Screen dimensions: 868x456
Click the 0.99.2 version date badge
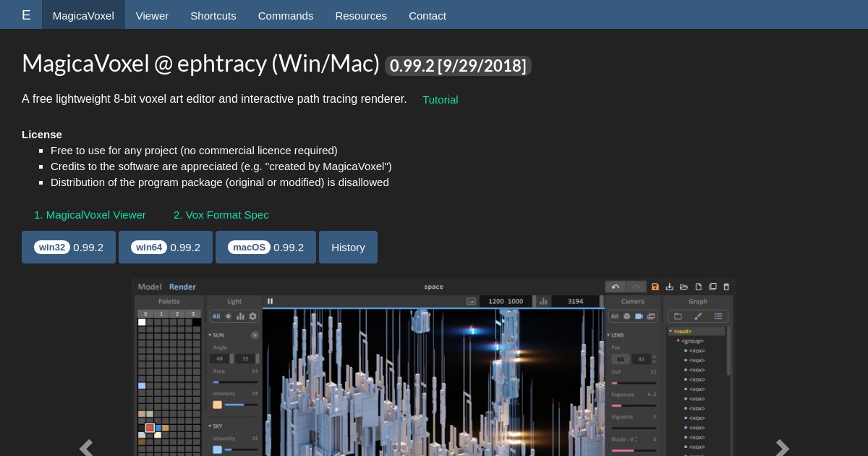(x=458, y=66)
